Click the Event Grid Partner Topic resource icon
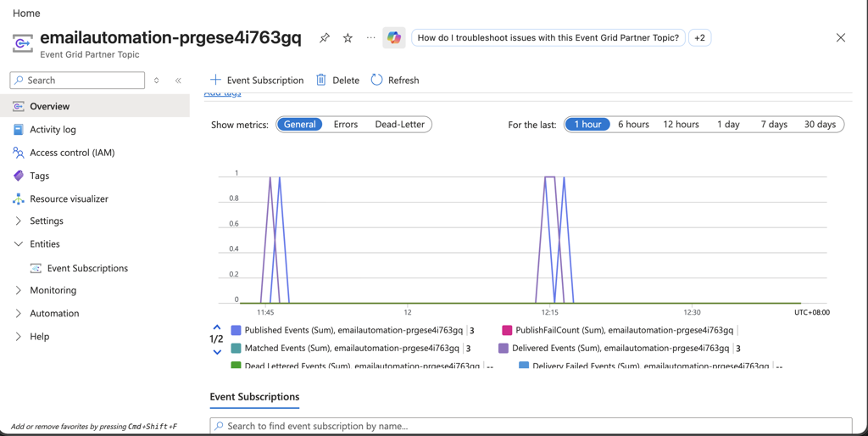Screen dimensions: 868x436 (x=23, y=43)
